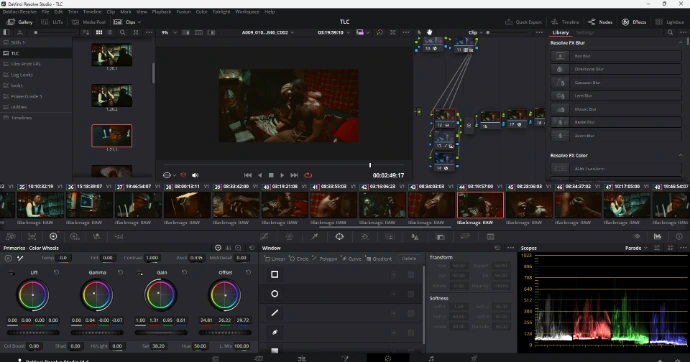Switch to the Settings tab in Effects
Screen dimensions: 690x362
click(585, 33)
